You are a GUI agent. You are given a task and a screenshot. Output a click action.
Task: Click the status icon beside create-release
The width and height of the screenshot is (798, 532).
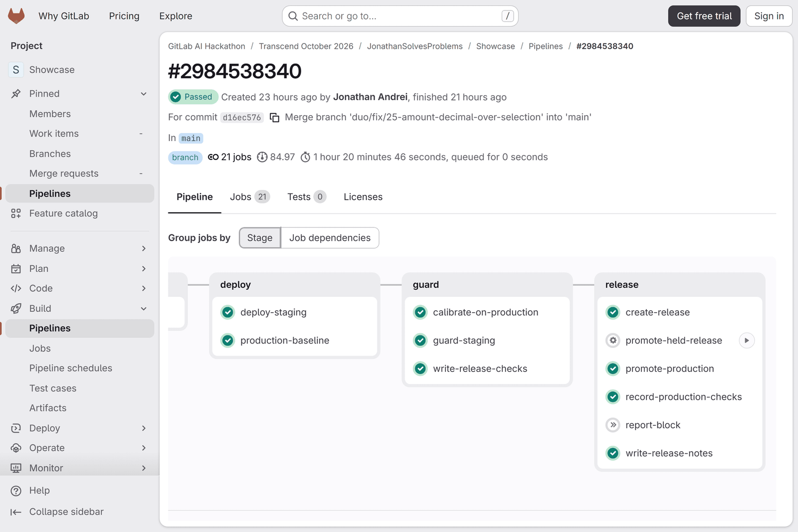point(613,312)
